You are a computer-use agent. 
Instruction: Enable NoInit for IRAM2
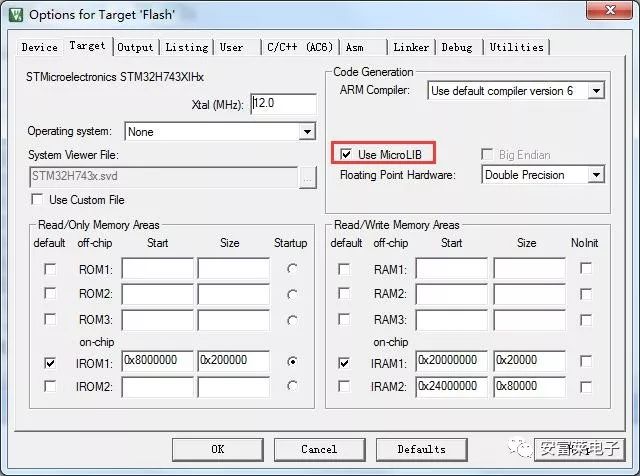point(586,387)
